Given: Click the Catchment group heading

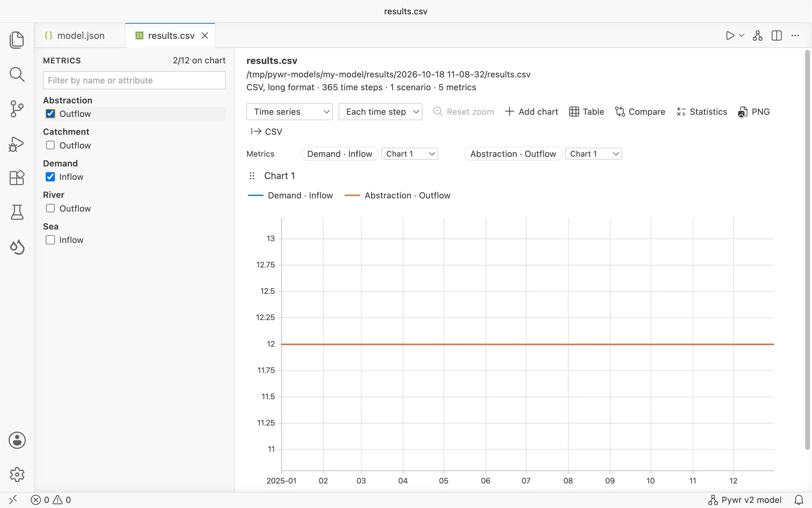Looking at the screenshot, I should (x=66, y=132).
